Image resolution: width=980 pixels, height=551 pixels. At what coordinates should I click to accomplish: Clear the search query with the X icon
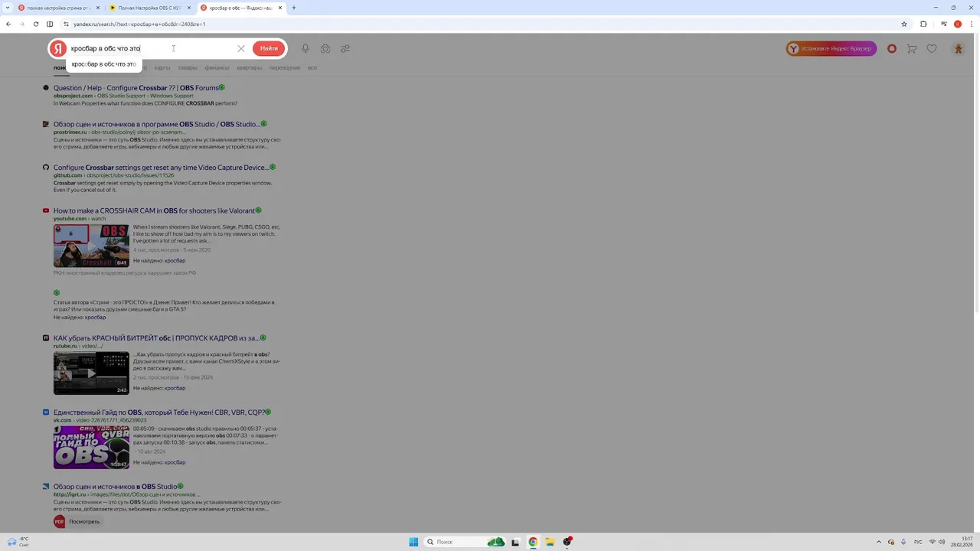tap(241, 48)
